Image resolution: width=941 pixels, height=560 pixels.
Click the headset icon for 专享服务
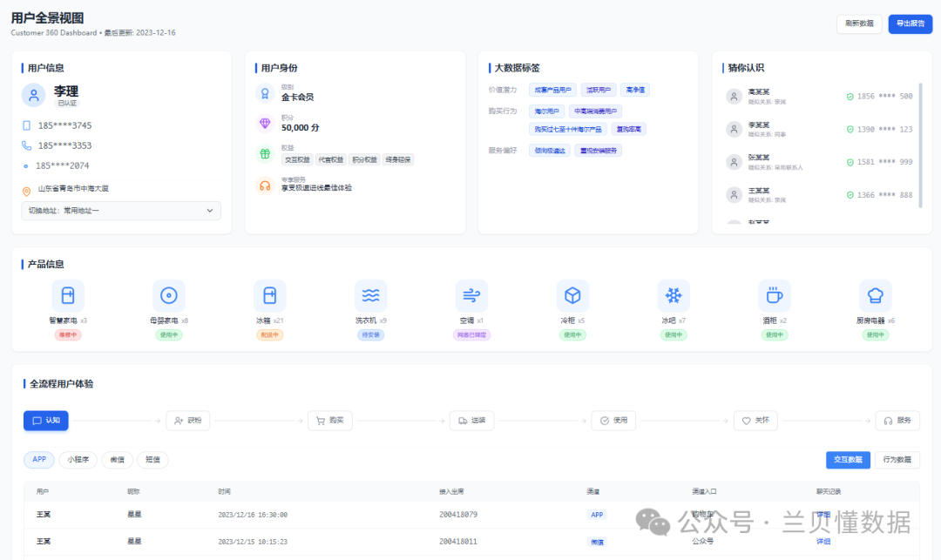click(265, 186)
